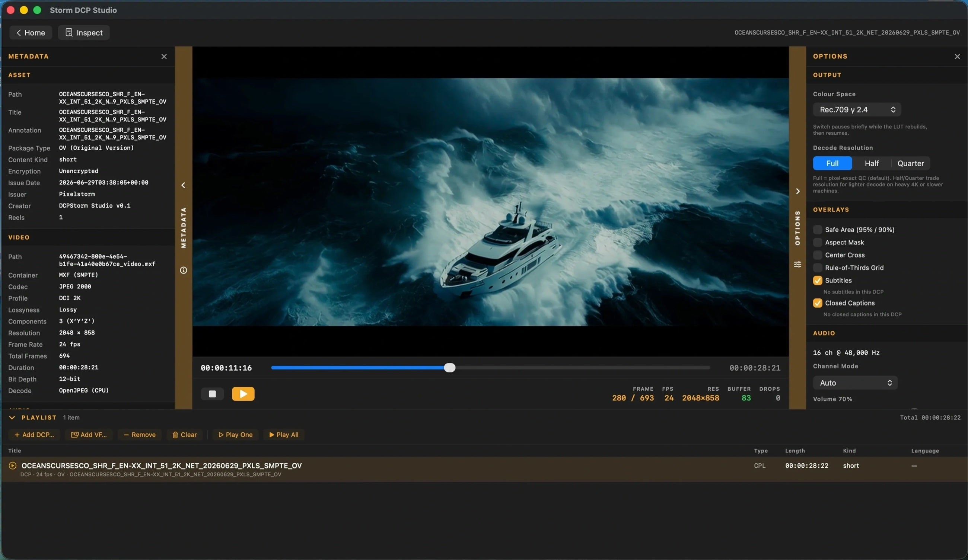Viewport: 968px width, 560px height.
Task: Click the vertical METADATA tab label
Action: click(x=183, y=228)
